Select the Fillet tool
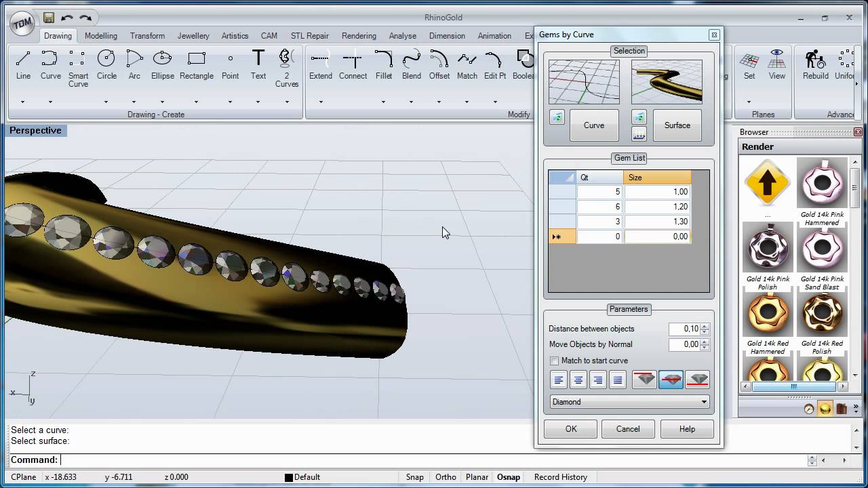The image size is (868, 488). pyautogui.click(x=384, y=66)
